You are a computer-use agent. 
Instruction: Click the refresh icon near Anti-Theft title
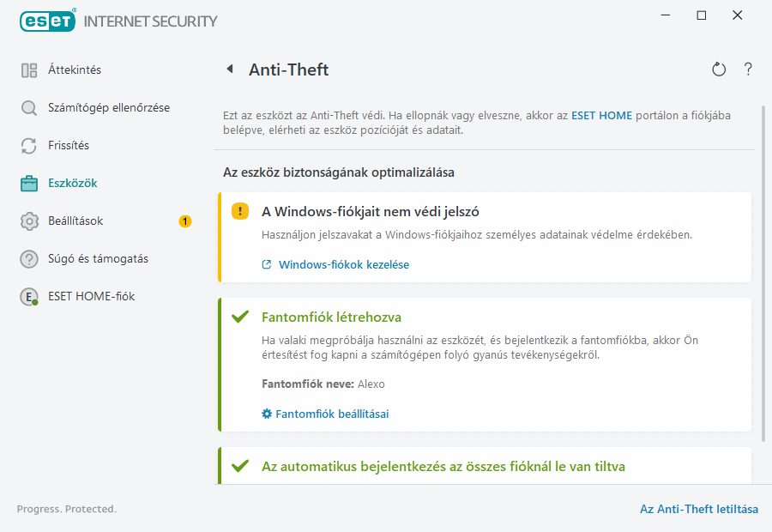[719, 70]
